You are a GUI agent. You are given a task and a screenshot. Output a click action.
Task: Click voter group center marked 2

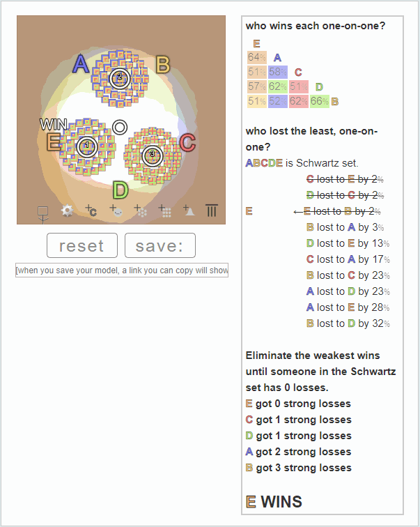pos(120,78)
